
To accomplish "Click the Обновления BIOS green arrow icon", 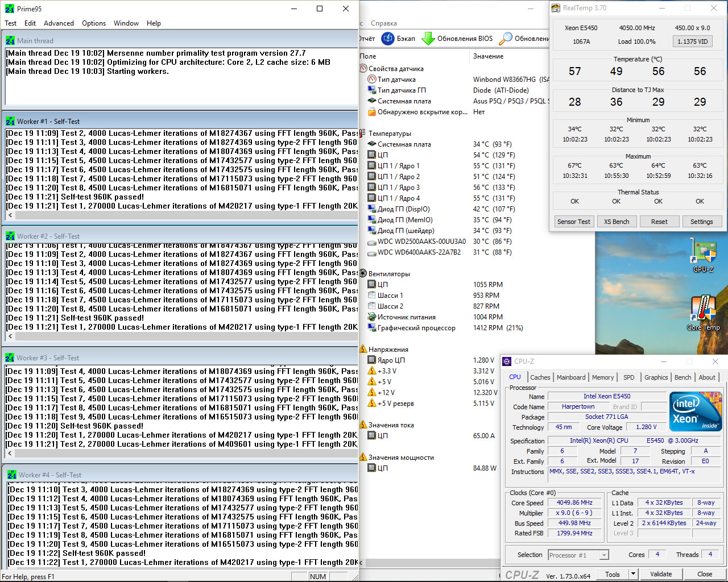I will (428, 39).
